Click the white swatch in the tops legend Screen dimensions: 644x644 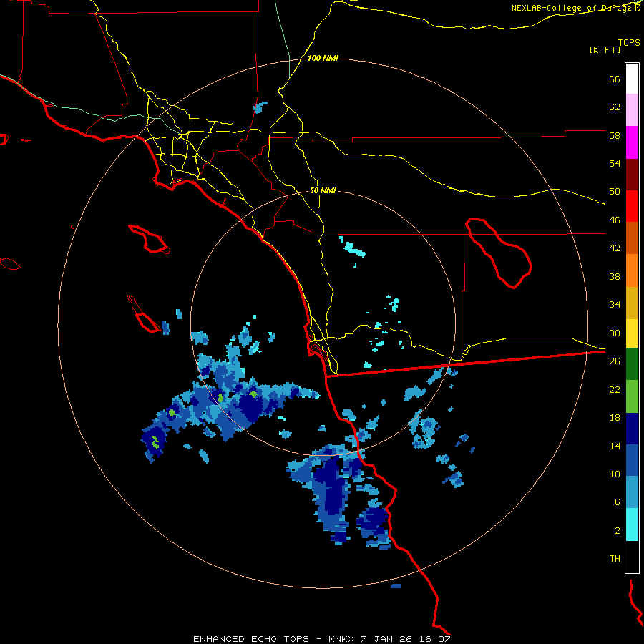pos(632,79)
